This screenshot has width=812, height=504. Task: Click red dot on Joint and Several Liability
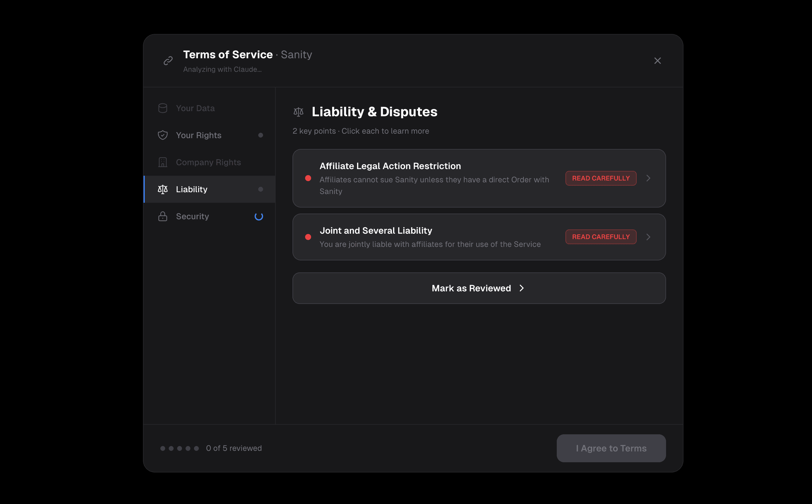click(308, 237)
